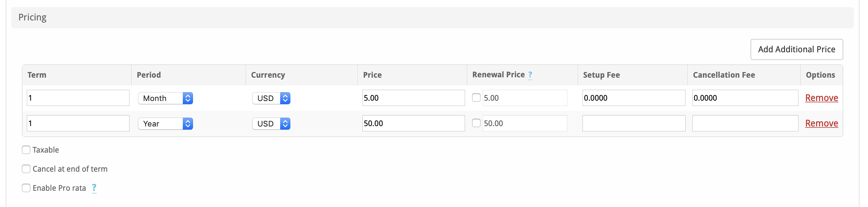
Task: Open the Year period dropdown
Action: click(165, 124)
